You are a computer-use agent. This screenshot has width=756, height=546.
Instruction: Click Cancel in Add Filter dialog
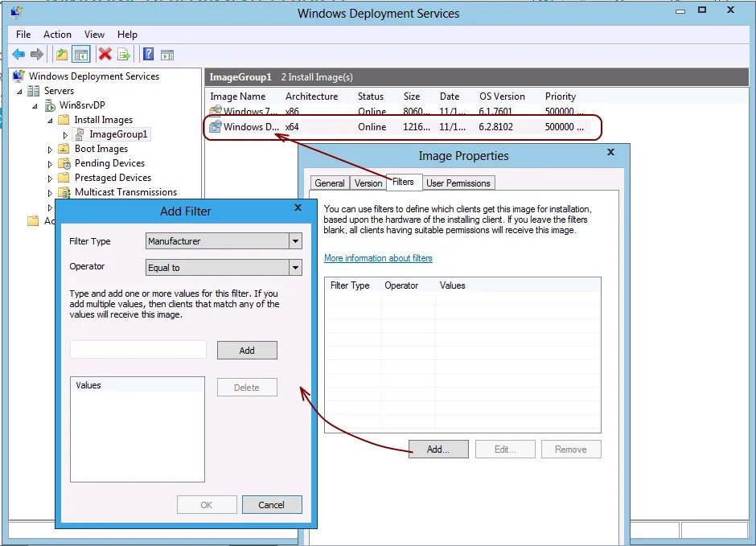tap(272, 504)
